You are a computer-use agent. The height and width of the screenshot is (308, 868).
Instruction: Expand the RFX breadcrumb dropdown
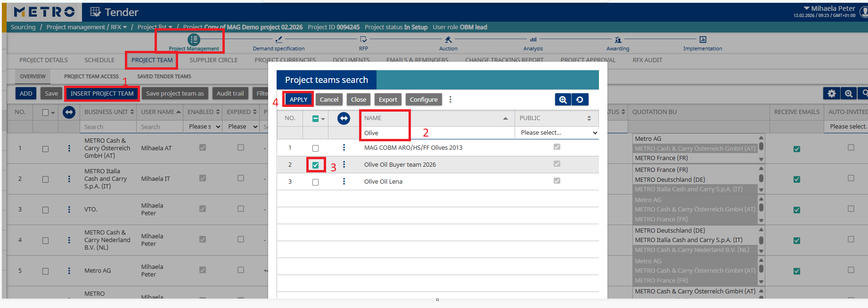click(x=125, y=27)
